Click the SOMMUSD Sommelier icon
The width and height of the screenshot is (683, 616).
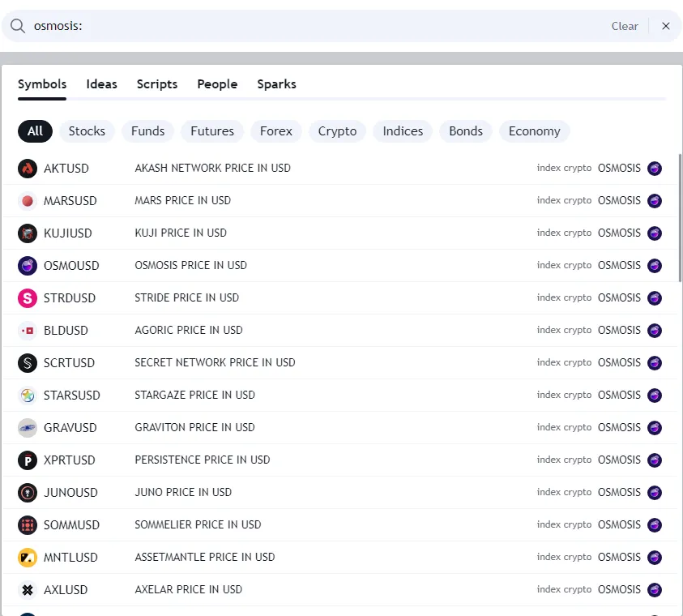click(x=28, y=525)
